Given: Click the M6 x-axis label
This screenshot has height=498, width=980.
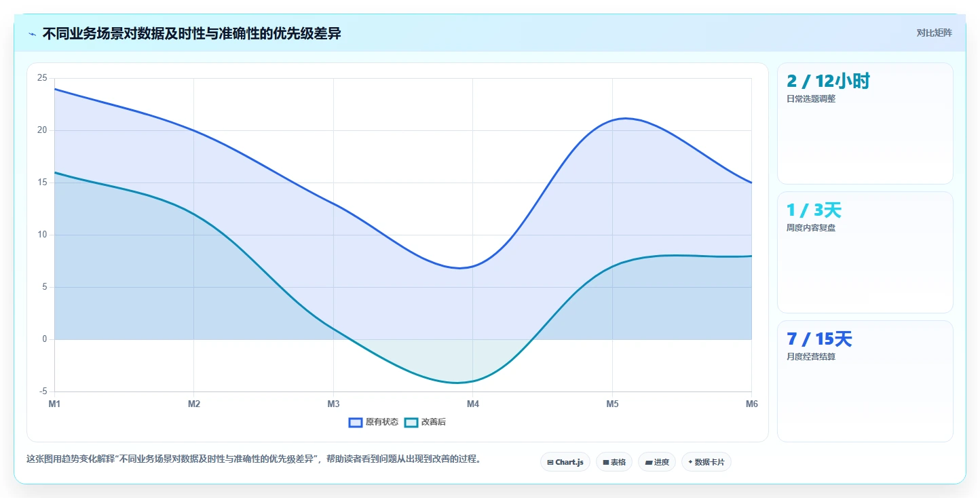Looking at the screenshot, I should pos(751,404).
